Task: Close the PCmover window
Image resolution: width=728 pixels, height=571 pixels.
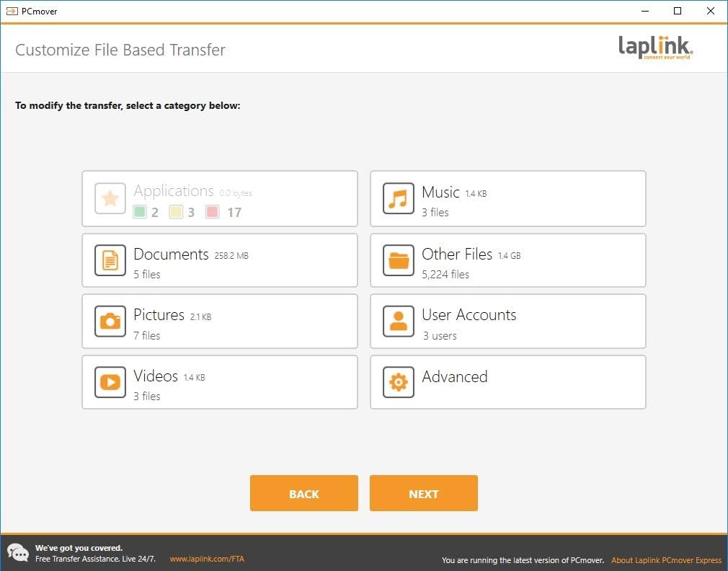Action: click(711, 11)
